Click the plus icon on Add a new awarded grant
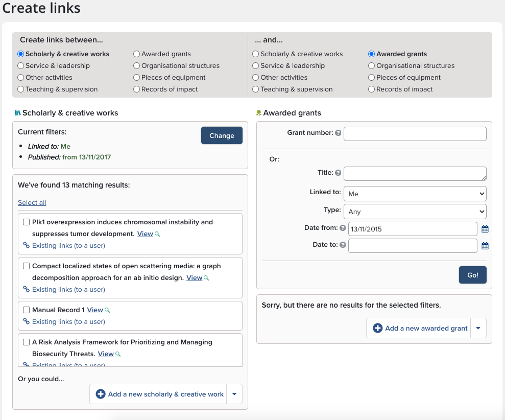 point(378,328)
